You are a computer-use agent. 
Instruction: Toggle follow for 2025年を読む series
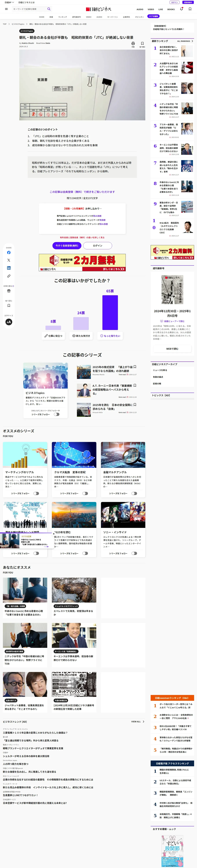click(85, 553)
